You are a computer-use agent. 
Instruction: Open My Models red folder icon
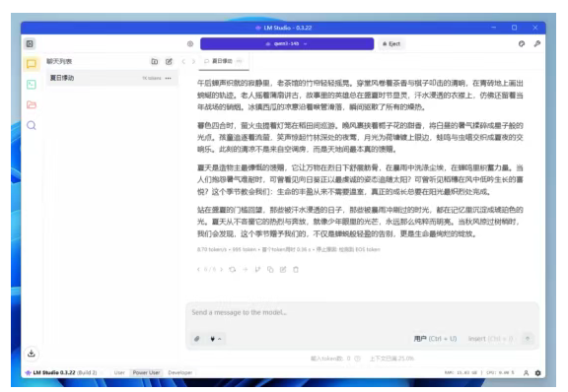point(32,105)
